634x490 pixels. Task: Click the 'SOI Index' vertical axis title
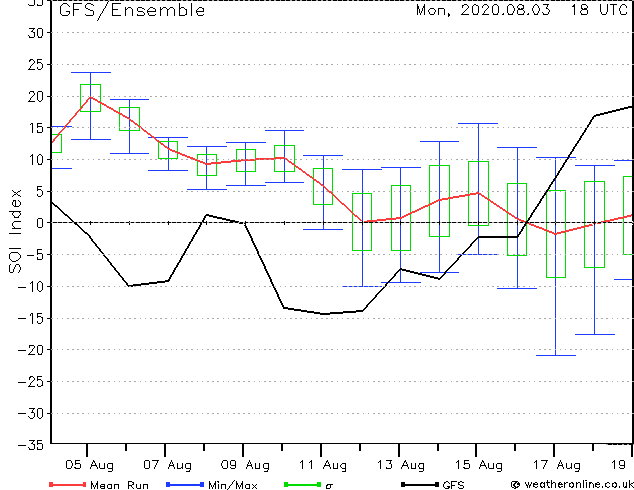click(15, 231)
